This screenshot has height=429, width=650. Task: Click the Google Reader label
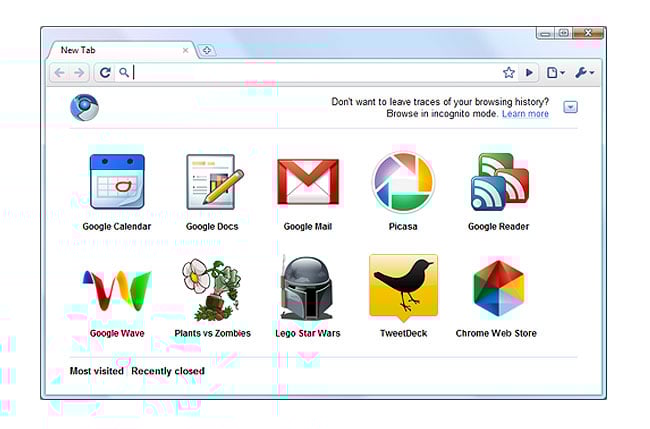[499, 226]
